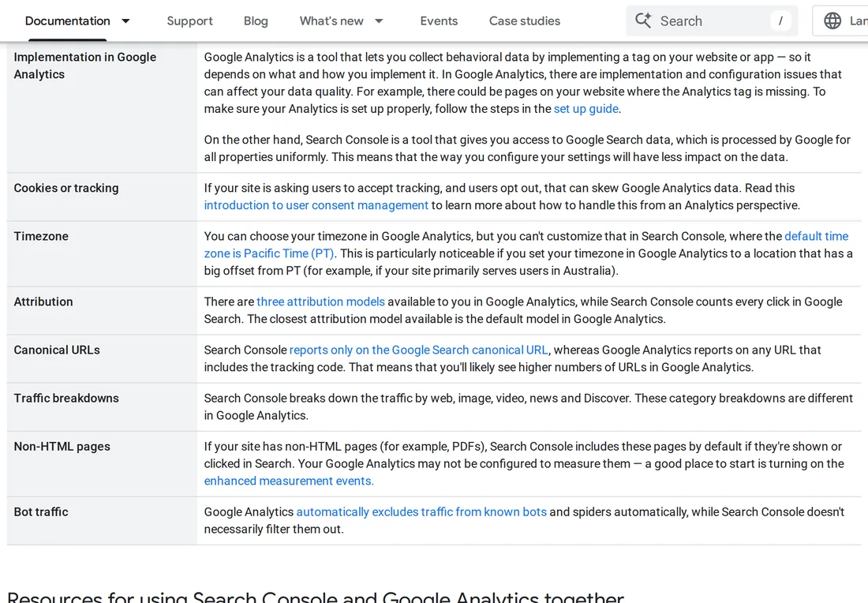
Task: Click the Timezone row header
Action: [x=101, y=253]
